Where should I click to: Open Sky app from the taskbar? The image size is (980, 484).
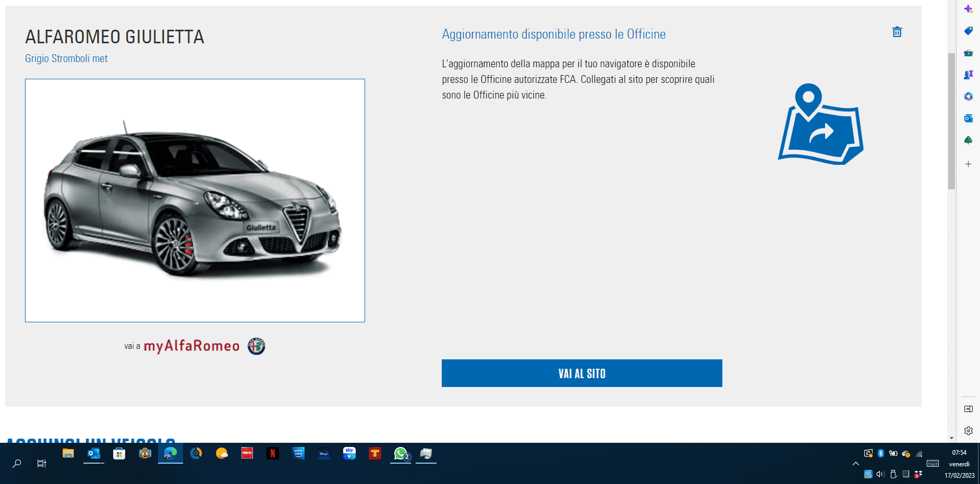click(349, 453)
